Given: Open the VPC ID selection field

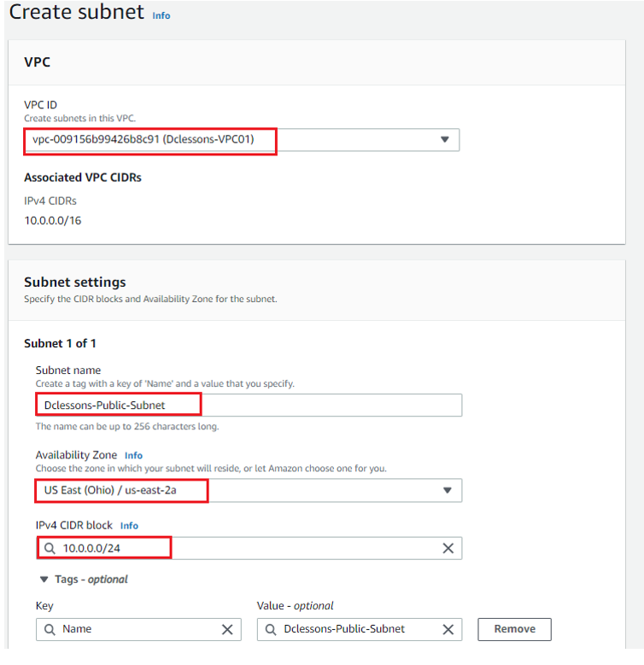Looking at the screenshot, I should point(242,140).
